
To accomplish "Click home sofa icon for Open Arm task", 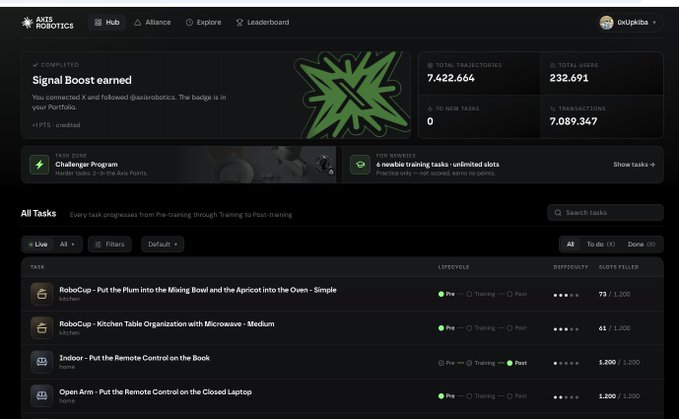I will [42, 396].
